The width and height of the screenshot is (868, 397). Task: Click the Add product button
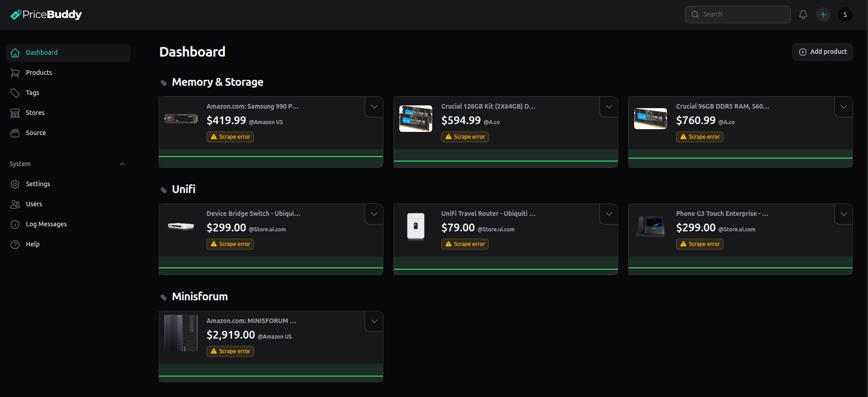tap(822, 52)
